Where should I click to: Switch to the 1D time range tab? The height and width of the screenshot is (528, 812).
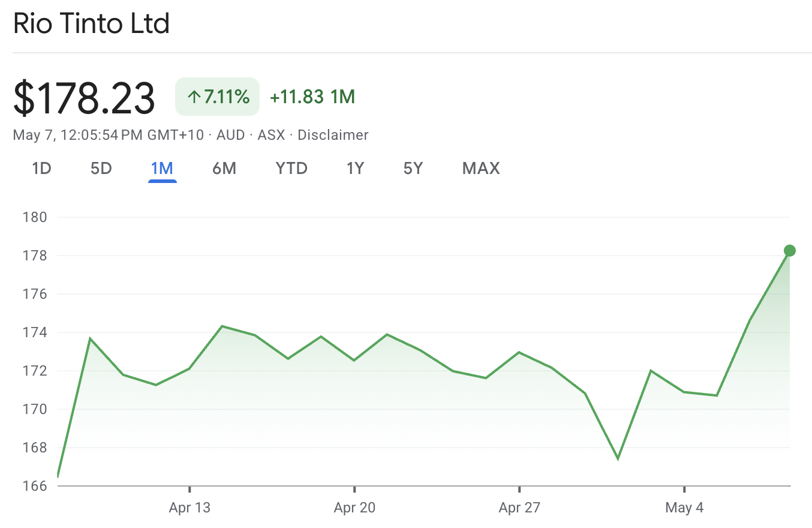pos(41,169)
